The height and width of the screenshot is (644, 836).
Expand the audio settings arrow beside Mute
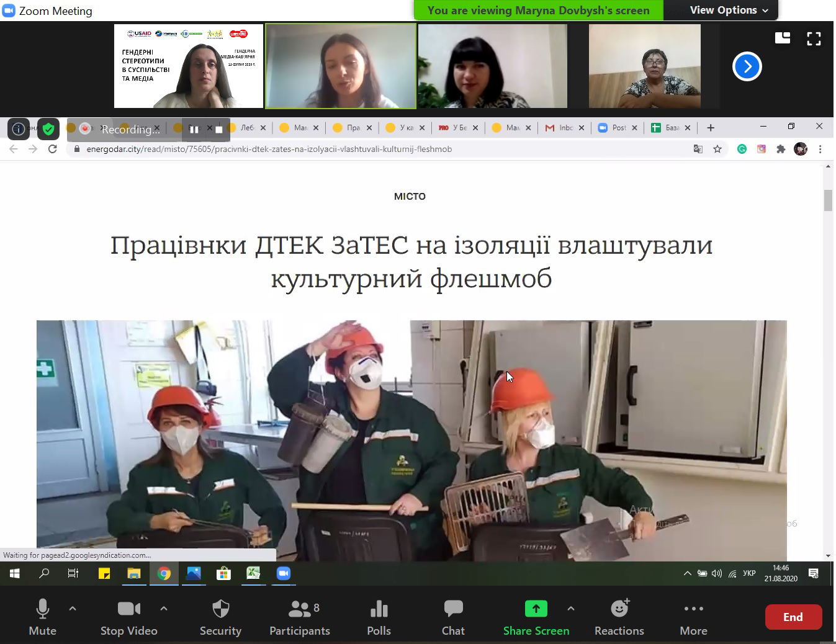click(x=73, y=609)
